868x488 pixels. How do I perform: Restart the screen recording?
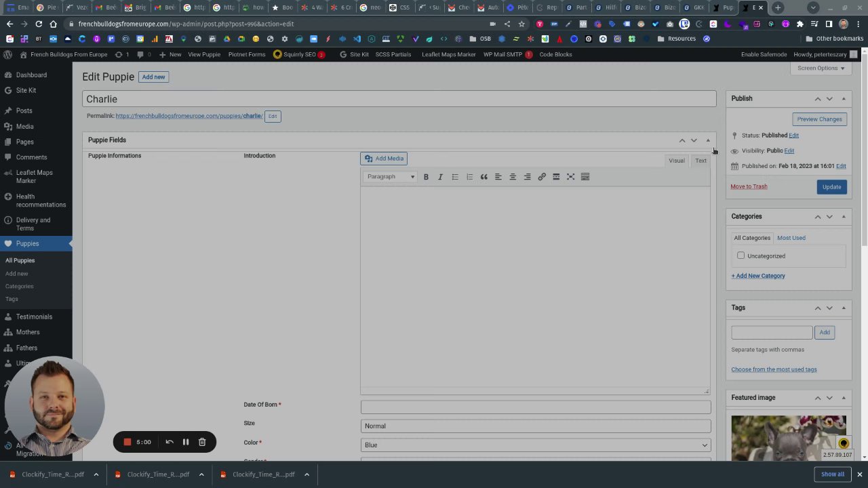coord(170,442)
